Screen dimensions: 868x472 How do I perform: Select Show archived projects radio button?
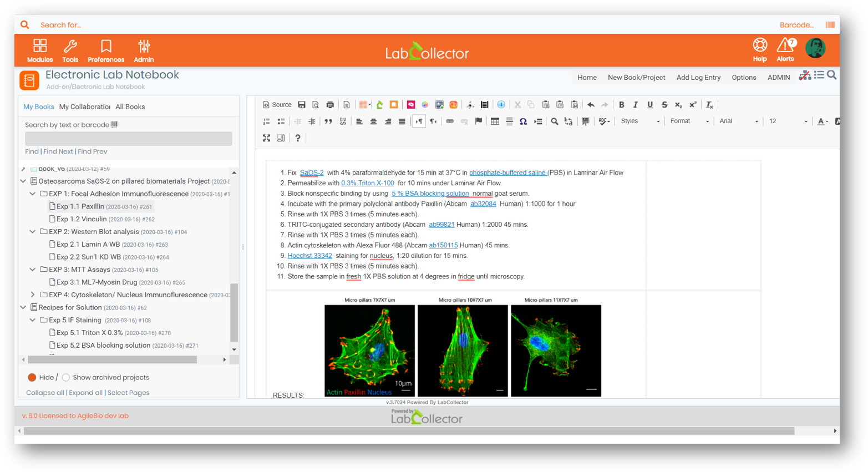[x=66, y=378]
